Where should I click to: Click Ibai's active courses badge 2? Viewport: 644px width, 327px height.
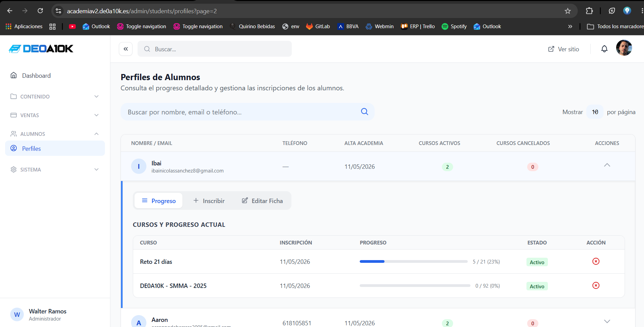pos(447,167)
